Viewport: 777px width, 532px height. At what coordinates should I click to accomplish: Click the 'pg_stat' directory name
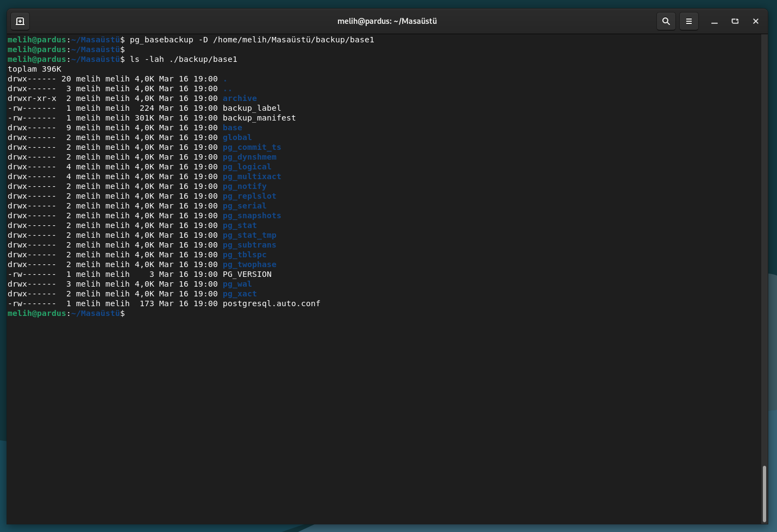pos(240,225)
